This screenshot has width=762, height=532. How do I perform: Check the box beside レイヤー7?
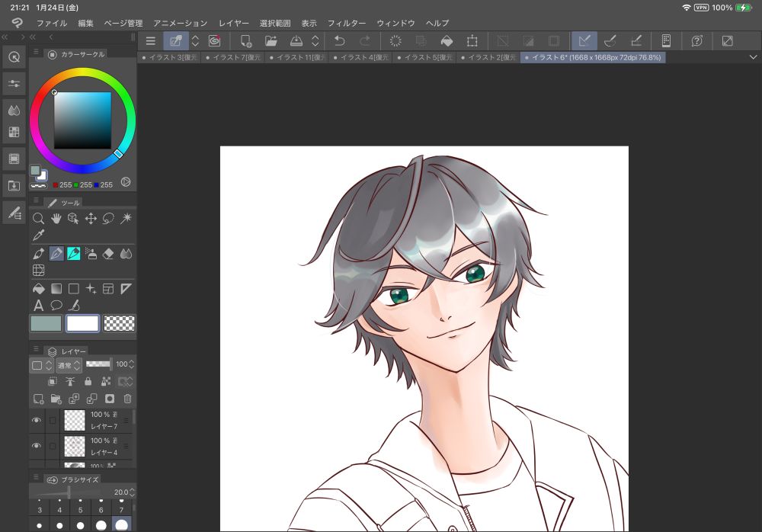click(x=53, y=420)
